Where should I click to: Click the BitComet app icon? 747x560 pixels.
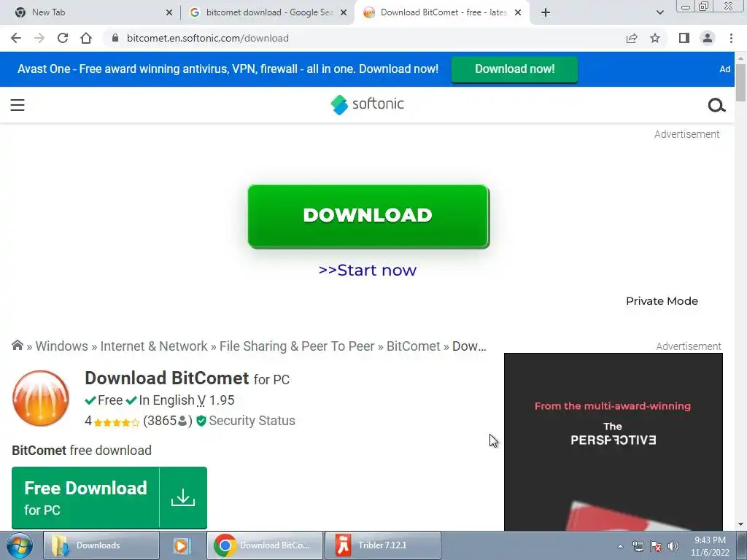pos(41,398)
